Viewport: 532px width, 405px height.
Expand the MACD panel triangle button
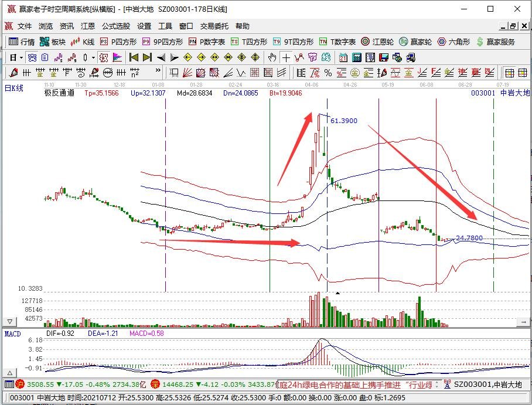tap(10, 373)
